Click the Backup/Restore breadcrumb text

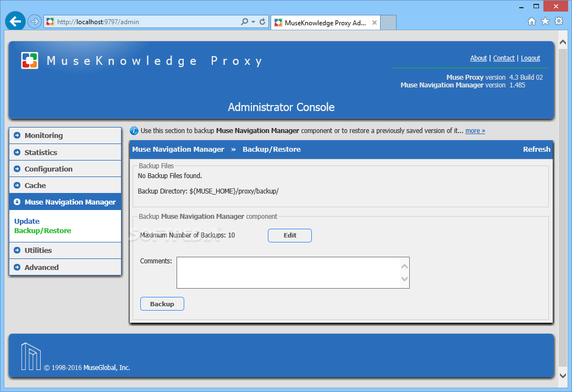click(x=271, y=149)
